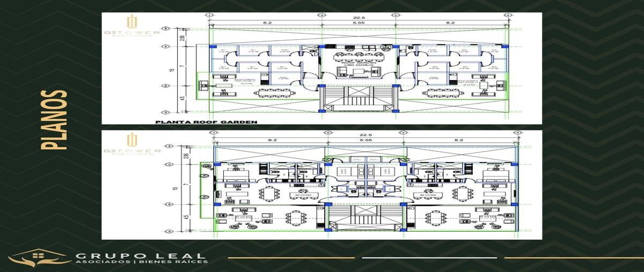Image resolution: width=644 pixels, height=272 pixels.
Task: Click the white divider line in the footer
Action: (430, 258)
